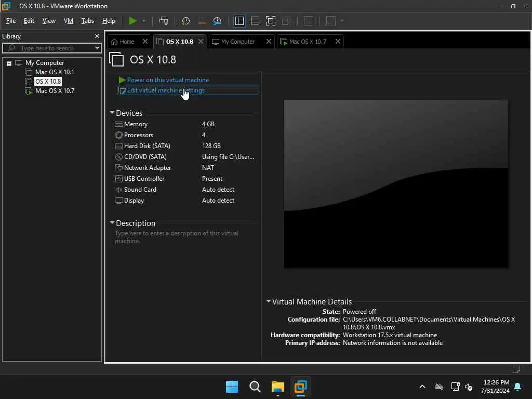Click the virtual machine preview thumbnail
The height and width of the screenshot is (399, 532).
[396, 183]
